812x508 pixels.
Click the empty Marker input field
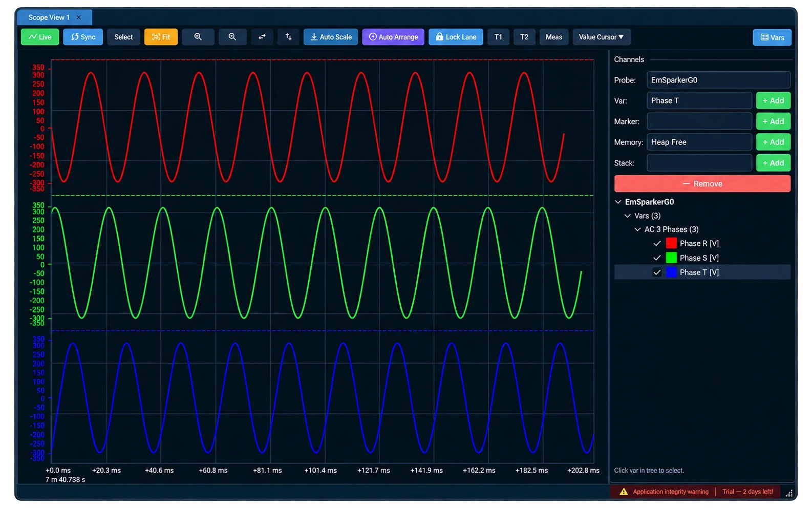coord(699,121)
